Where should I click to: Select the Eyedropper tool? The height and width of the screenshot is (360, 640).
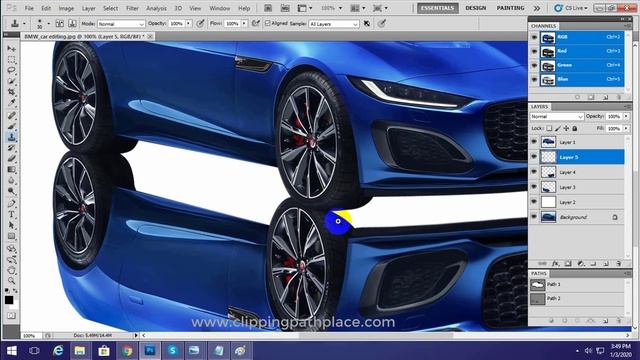click(x=11, y=103)
